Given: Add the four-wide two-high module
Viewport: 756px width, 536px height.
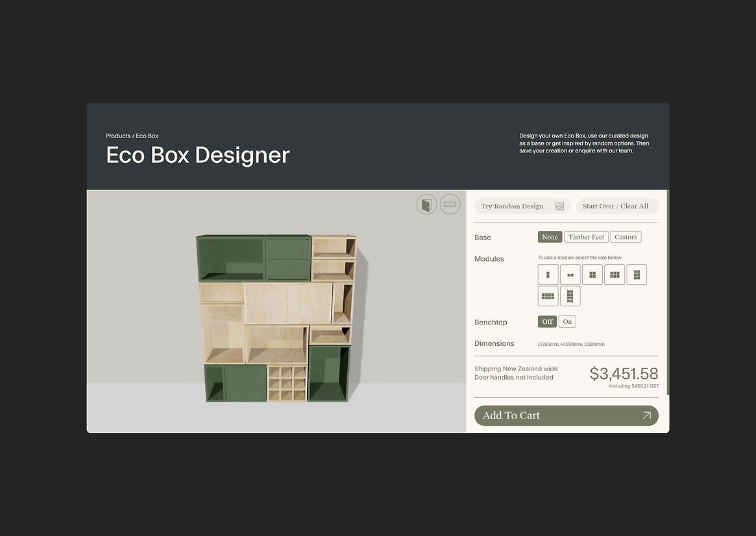Looking at the screenshot, I should (548, 296).
